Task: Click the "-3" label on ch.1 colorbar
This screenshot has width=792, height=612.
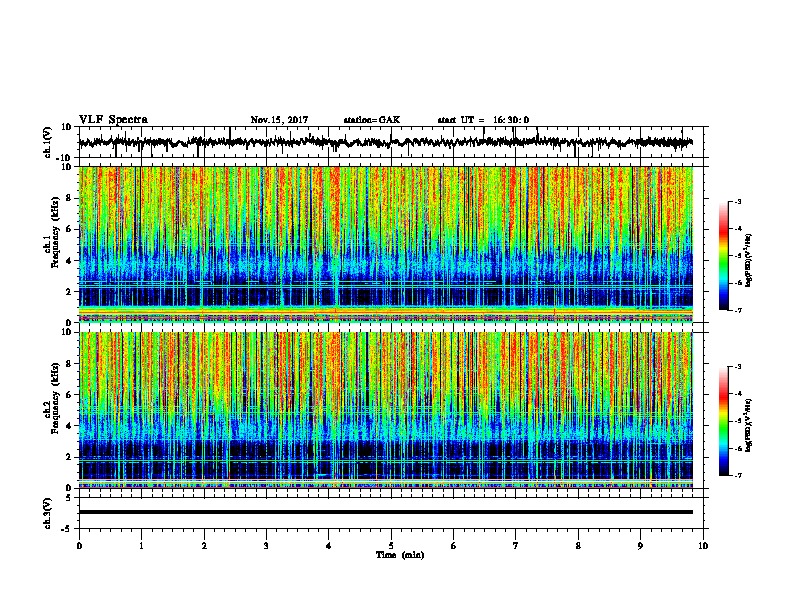Action: pyautogui.click(x=737, y=202)
